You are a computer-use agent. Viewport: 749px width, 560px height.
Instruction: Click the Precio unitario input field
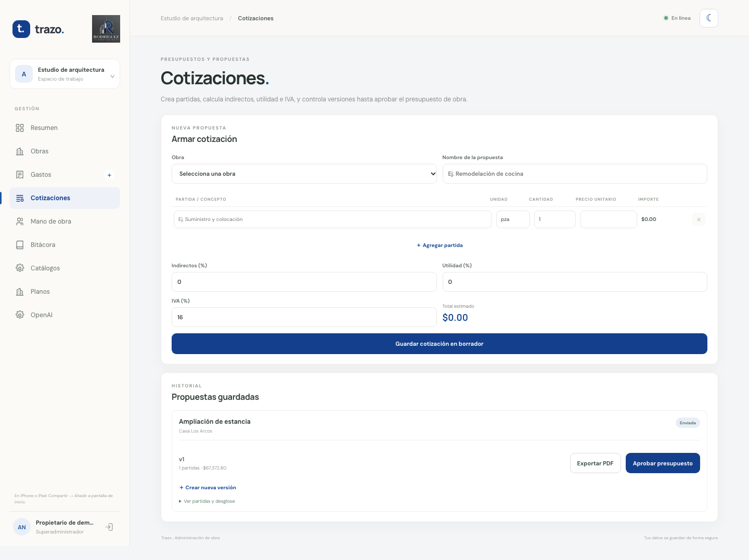point(609,219)
